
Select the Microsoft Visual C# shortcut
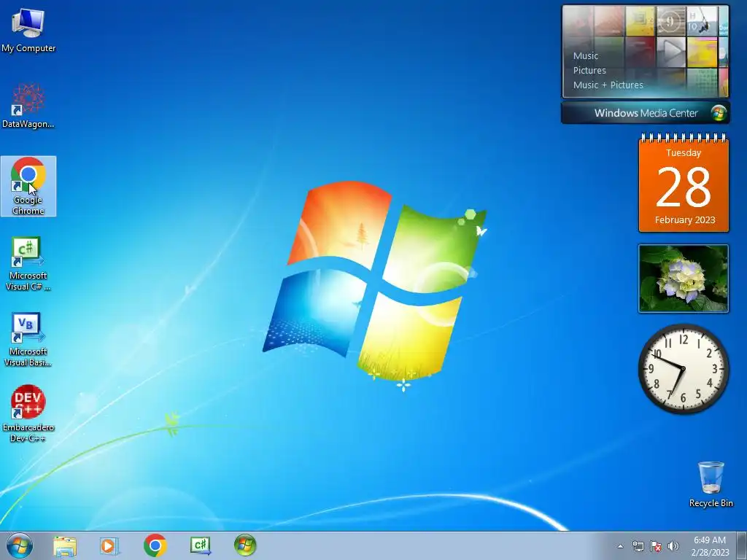(x=28, y=263)
